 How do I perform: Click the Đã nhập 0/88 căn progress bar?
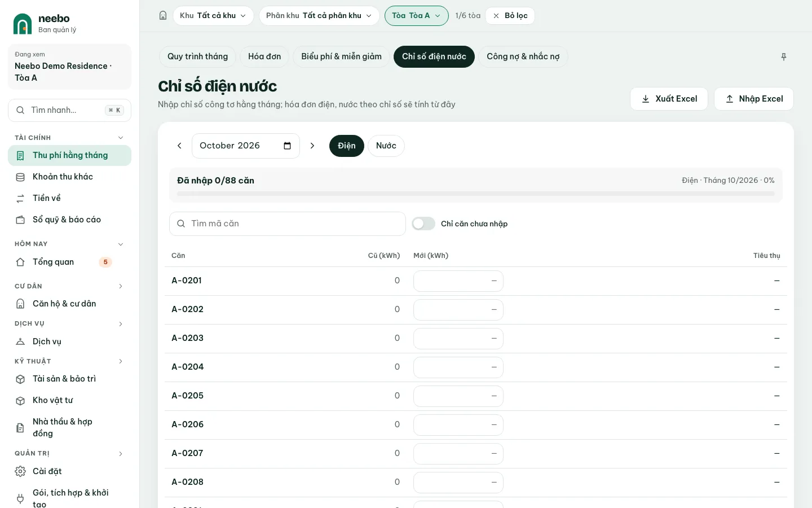tap(476, 194)
